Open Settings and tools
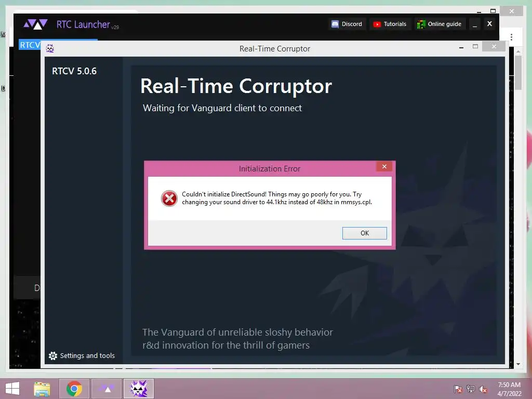 [82, 355]
